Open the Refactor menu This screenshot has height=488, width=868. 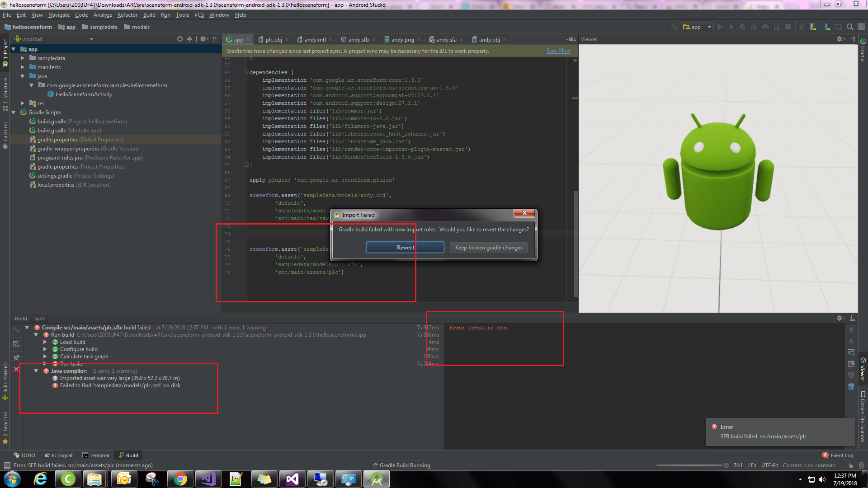[127, 15]
